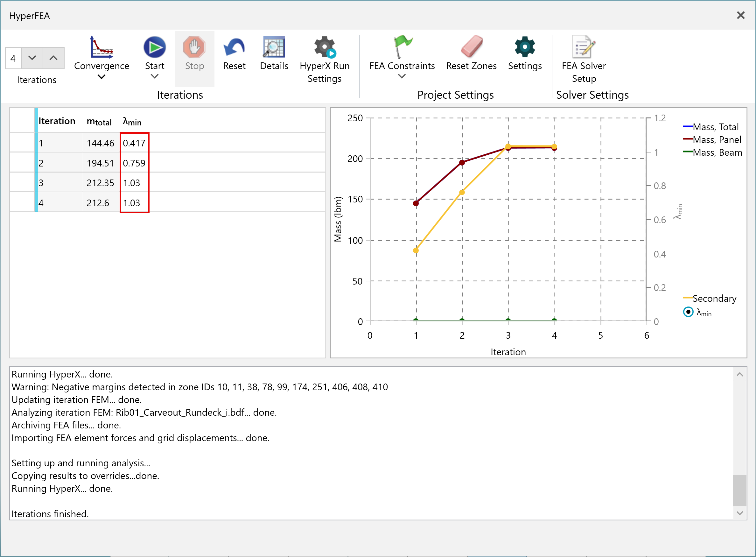Click 'Copying results to overrides...done.' log line

(85, 476)
